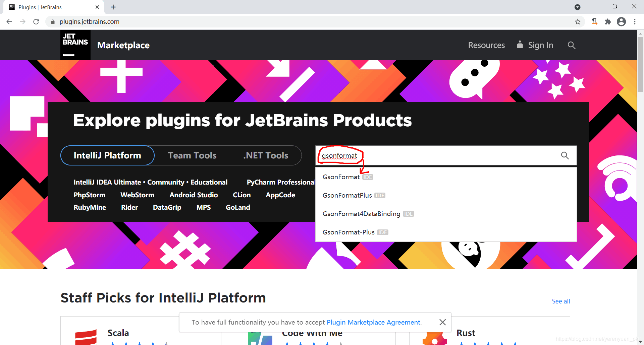Select GsonFormatPlus suggestion
This screenshot has height=345, width=644.
click(x=446, y=195)
